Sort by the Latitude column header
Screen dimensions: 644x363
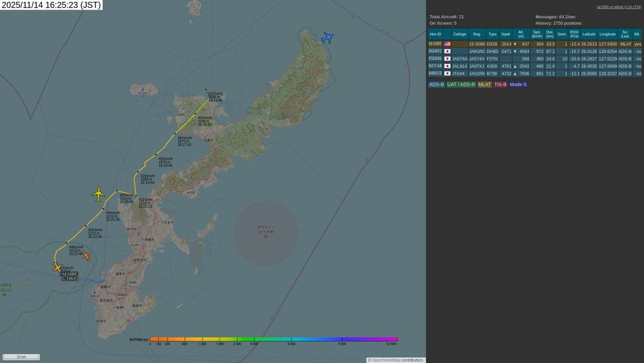589,34
